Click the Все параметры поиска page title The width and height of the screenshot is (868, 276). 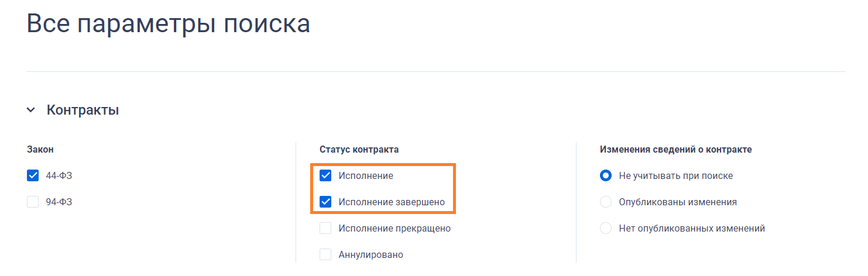169,24
